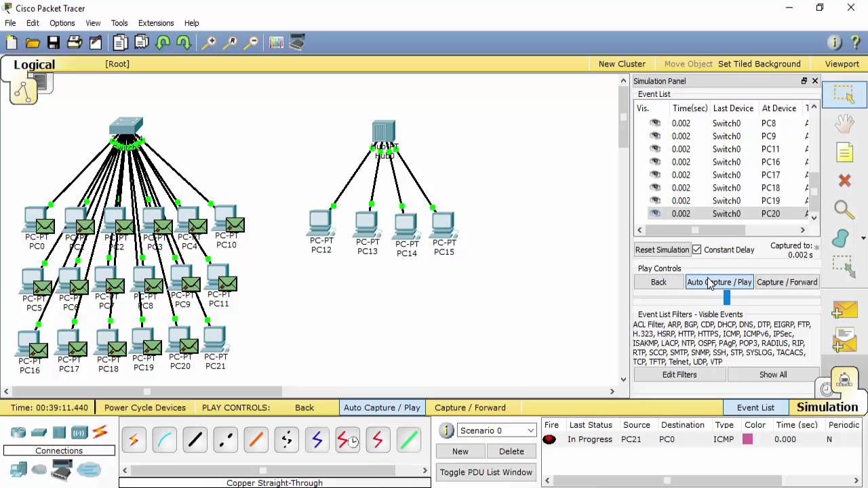This screenshot has width=868, height=488.
Task: Choose the Move Layout hand tool
Action: (844, 124)
